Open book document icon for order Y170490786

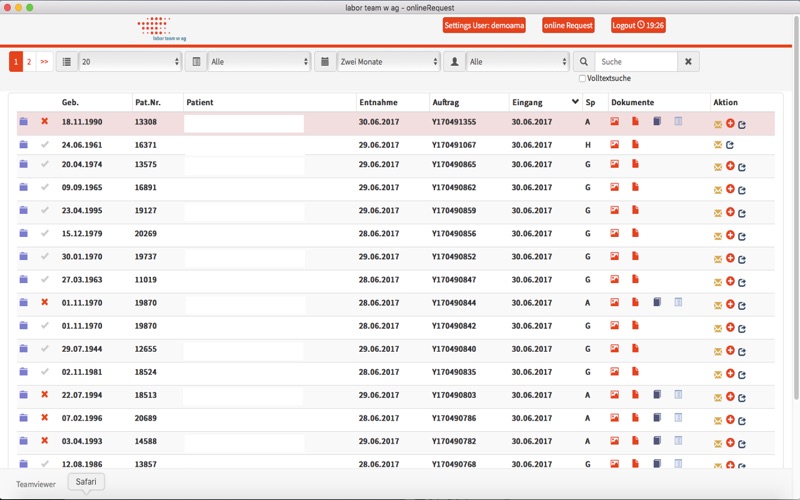click(657, 417)
